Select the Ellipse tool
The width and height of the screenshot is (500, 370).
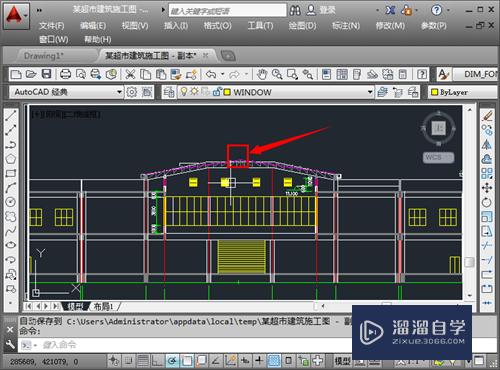click(11, 245)
